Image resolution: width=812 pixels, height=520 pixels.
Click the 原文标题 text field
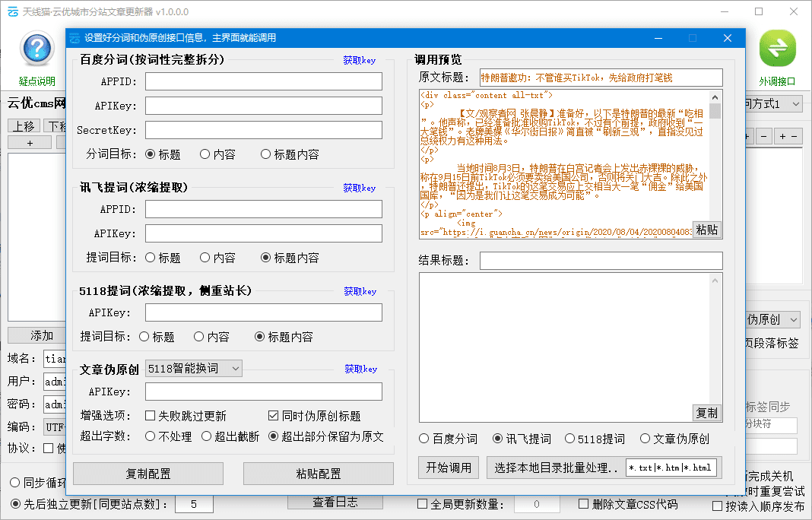point(601,78)
